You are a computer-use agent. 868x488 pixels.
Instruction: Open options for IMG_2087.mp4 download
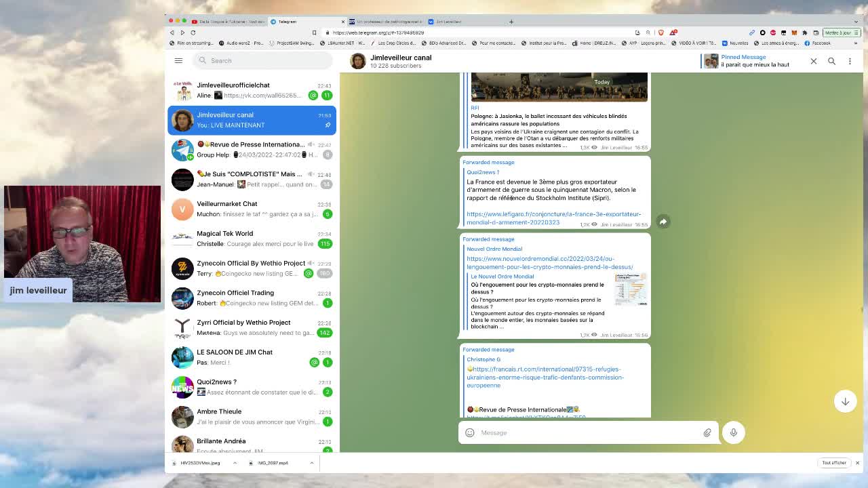pos(312,463)
